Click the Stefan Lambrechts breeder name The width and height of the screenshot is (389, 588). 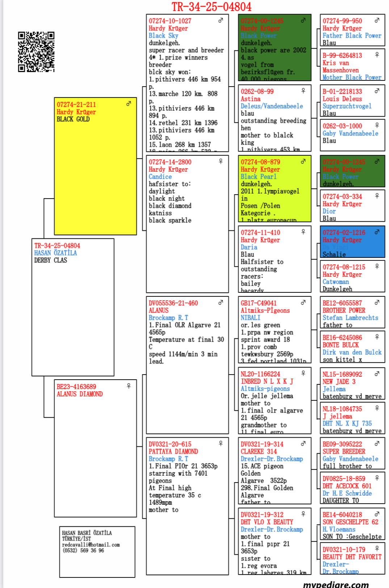(350, 318)
